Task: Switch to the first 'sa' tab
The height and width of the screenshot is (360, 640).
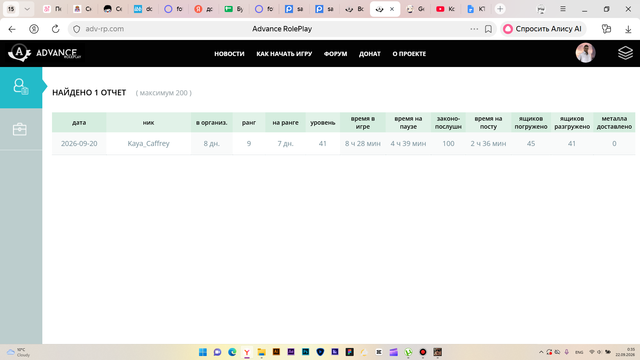Action: [294, 9]
